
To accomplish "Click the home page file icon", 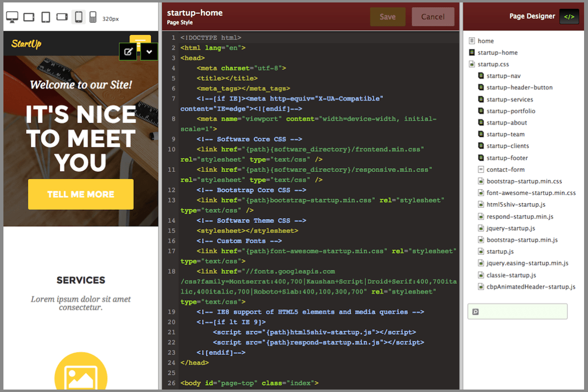I will [472, 41].
